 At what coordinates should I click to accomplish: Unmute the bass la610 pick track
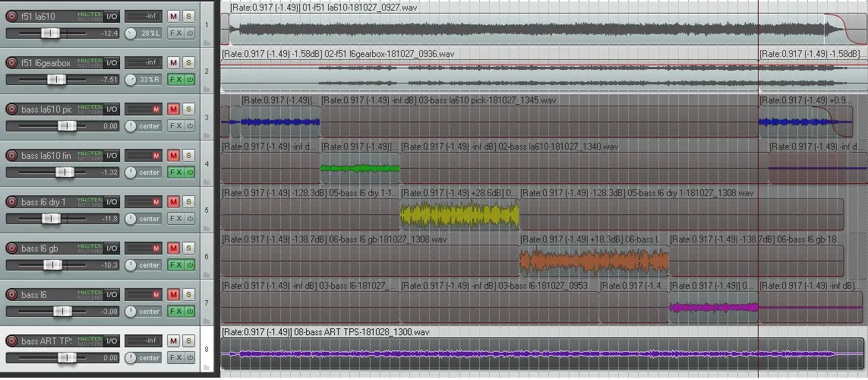point(172,109)
